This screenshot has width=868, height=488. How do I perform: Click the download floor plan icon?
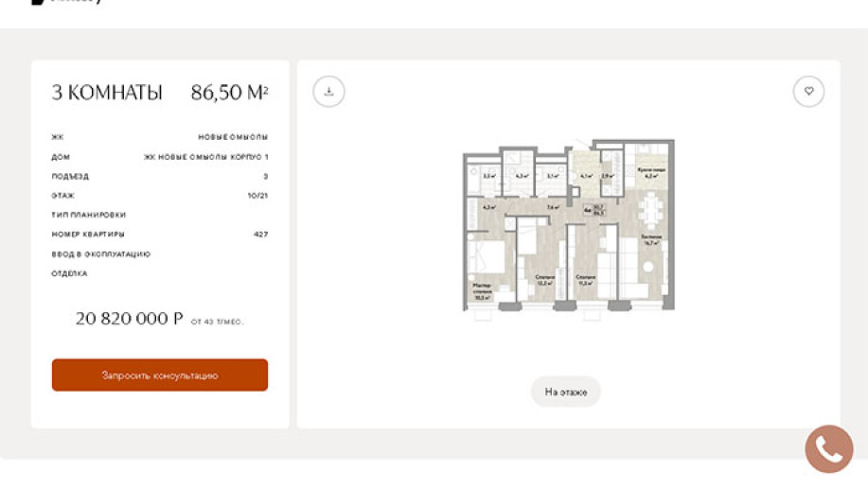pyautogui.click(x=328, y=92)
